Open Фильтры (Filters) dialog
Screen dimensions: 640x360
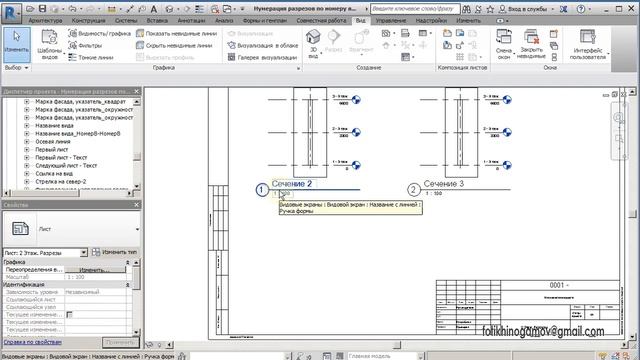tap(85, 45)
